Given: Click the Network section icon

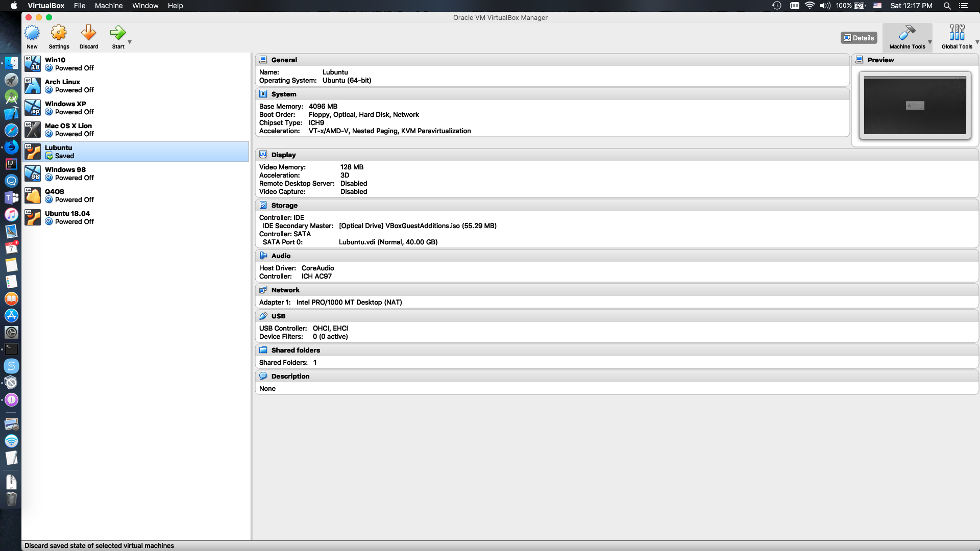Looking at the screenshot, I should (x=263, y=290).
